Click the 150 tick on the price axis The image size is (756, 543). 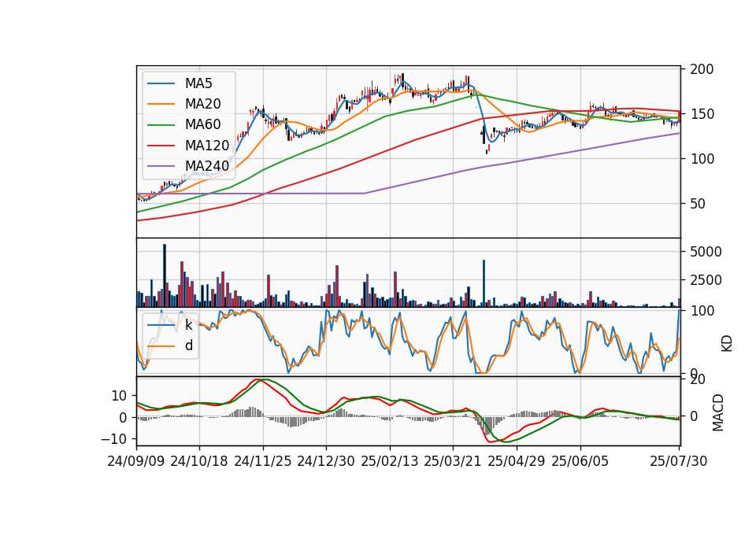tap(702, 115)
